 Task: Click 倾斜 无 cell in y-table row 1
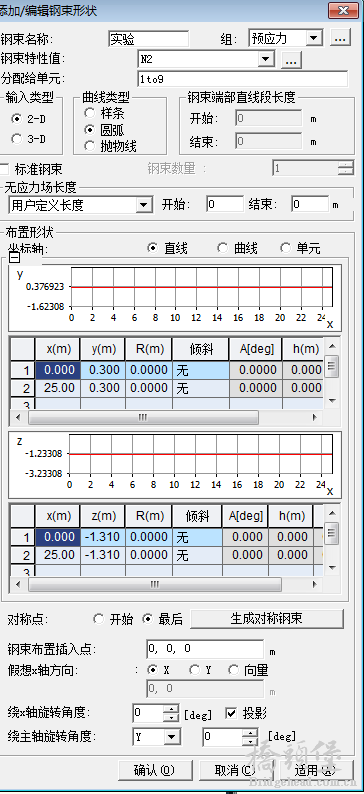pos(200,370)
